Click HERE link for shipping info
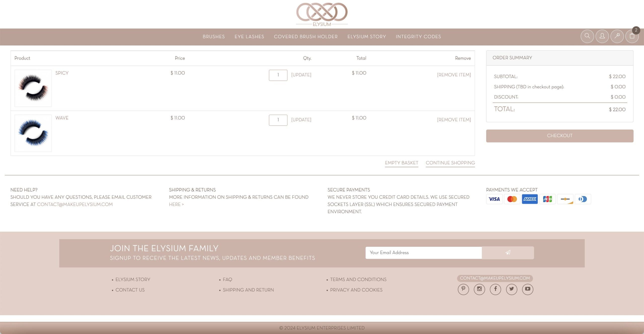This screenshot has height=334, width=644. pyautogui.click(x=176, y=204)
